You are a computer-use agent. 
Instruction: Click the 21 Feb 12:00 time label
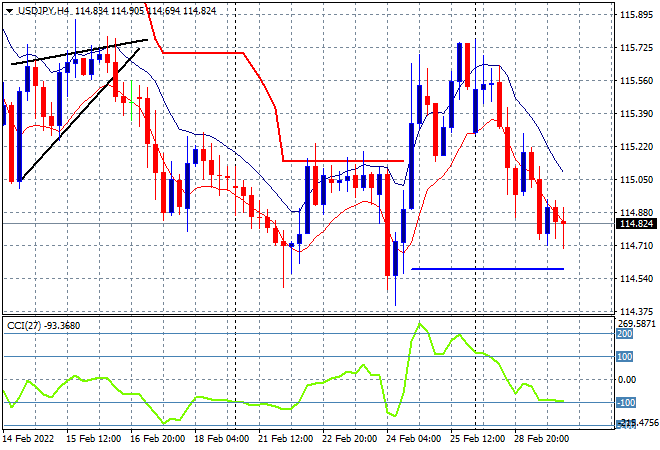(x=285, y=439)
